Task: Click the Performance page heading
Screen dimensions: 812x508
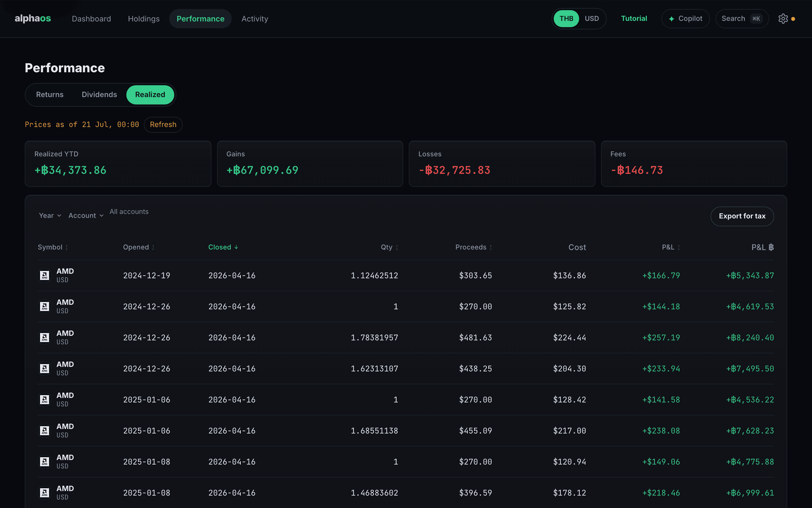Action: 65,68
